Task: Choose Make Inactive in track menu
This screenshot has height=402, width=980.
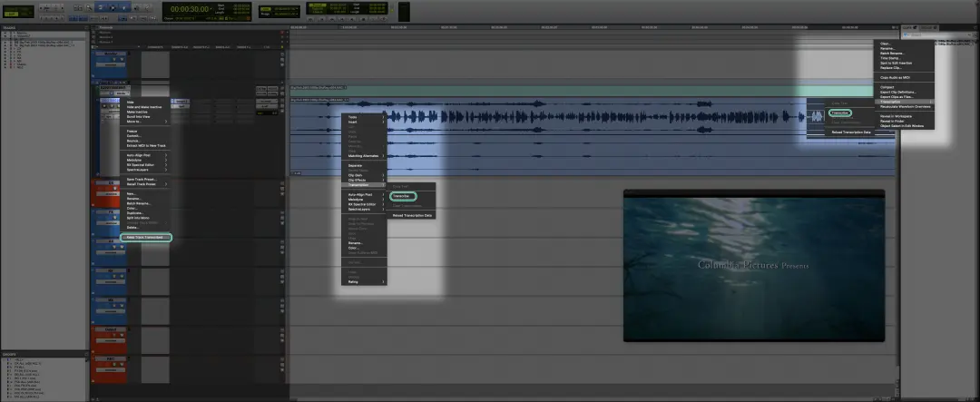Action: tap(144, 112)
